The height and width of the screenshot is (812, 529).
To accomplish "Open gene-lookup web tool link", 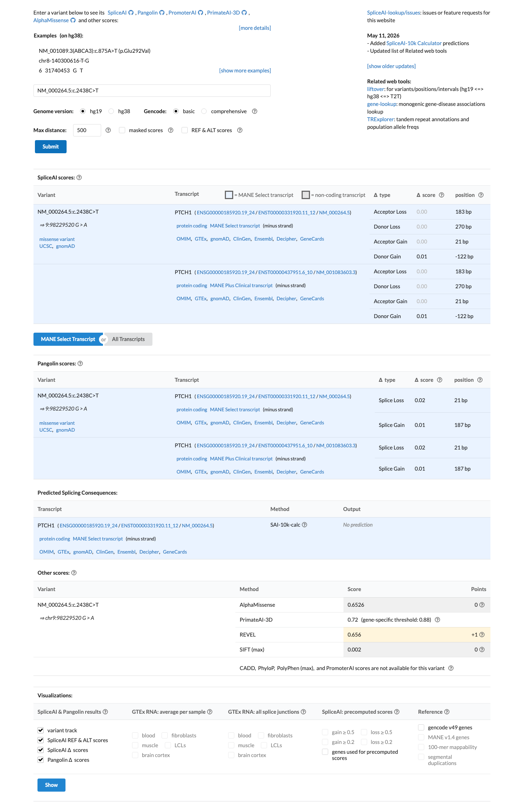I will tap(382, 104).
